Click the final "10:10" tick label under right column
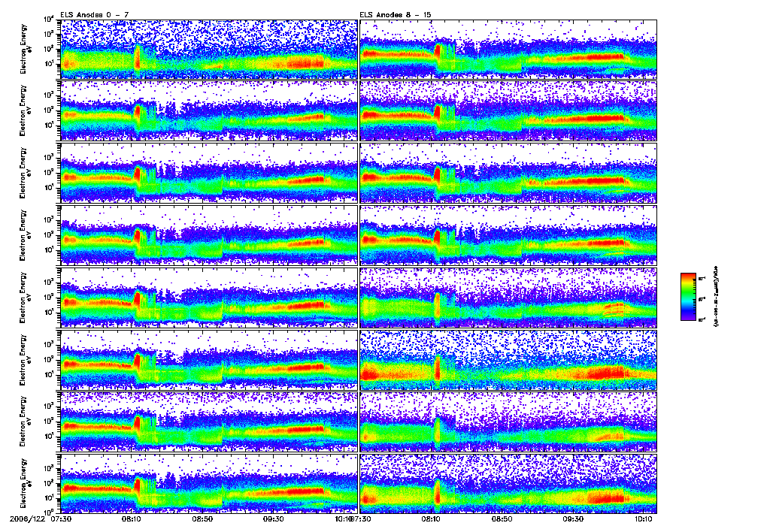The height and width of the screenshot is (532, 770). pyautogui.click(x=644, y=518)
